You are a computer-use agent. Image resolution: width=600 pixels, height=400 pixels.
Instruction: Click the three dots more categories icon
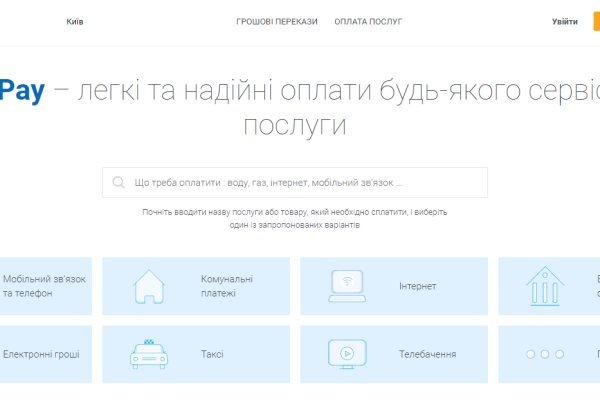click(x=545, y=354)
